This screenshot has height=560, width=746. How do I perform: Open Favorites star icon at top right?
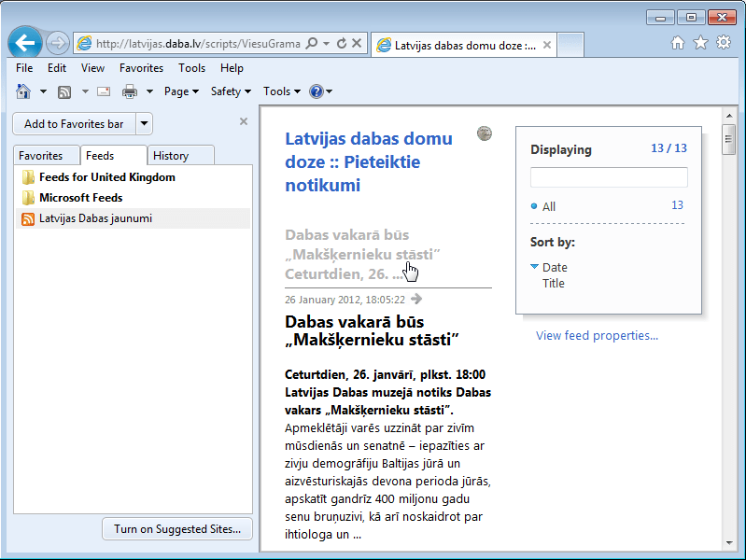click(700, 43)
